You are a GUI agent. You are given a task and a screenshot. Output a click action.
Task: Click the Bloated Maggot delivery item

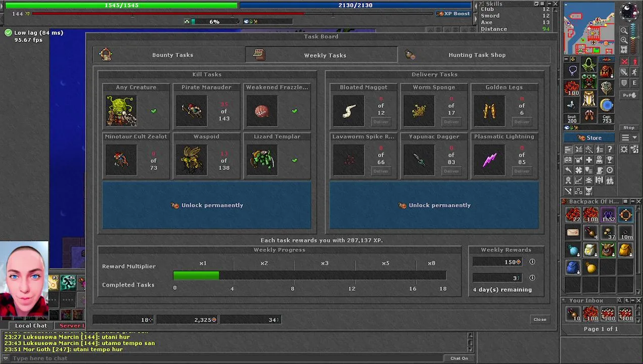point(348,111)
